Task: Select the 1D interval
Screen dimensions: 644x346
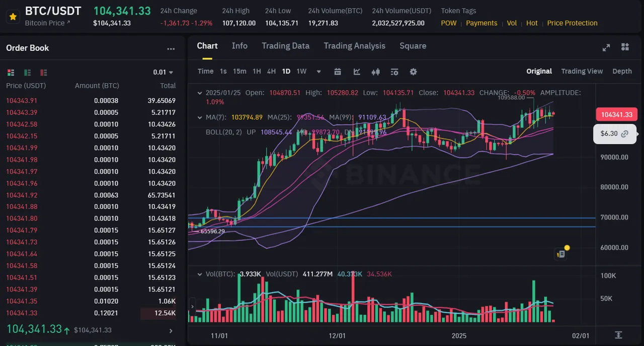Action: click(286, 72)
